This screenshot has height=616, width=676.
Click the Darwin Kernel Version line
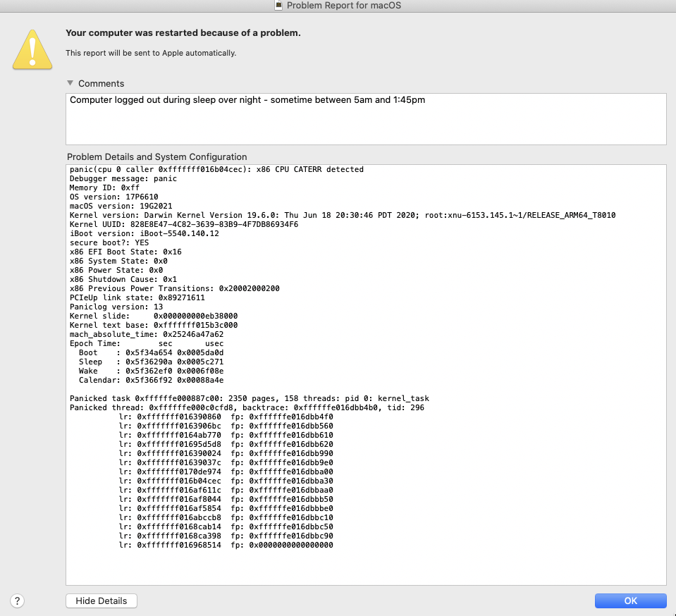[343, 215]
